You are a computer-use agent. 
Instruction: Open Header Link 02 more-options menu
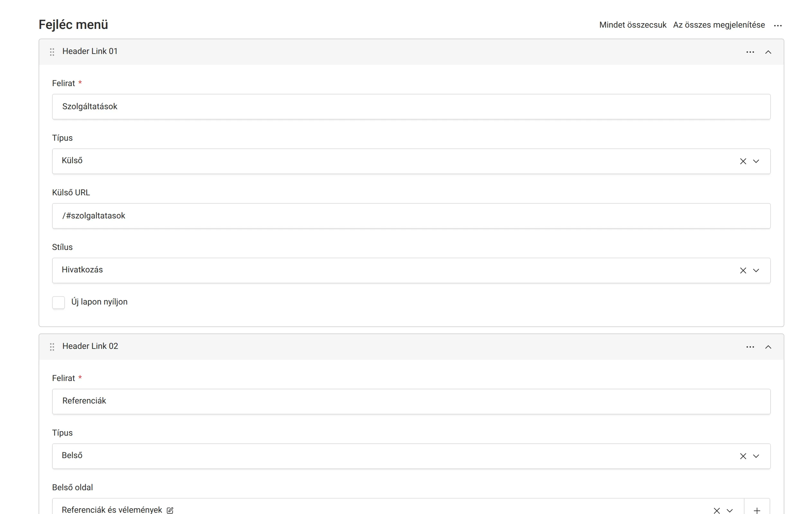[x=750, y=347]
